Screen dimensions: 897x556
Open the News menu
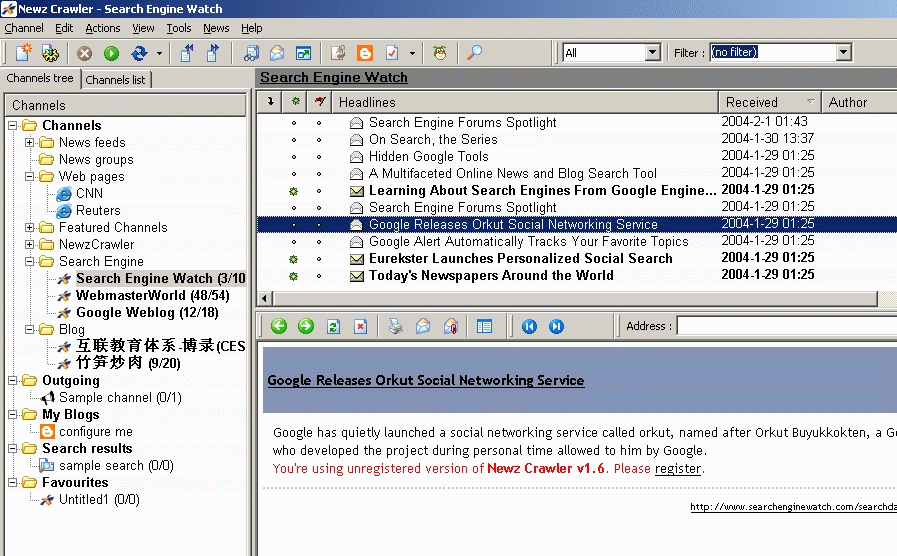coord(216,28)
